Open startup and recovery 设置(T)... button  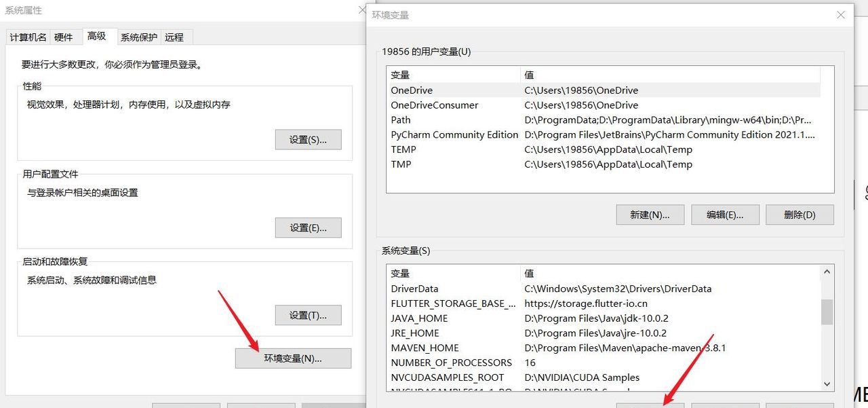point(308,316)
